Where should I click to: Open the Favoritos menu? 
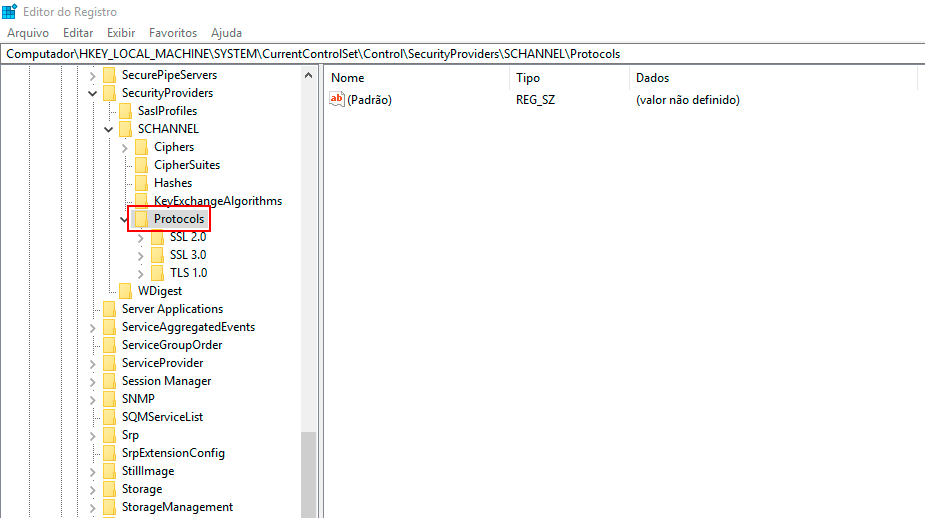(173, 33)
